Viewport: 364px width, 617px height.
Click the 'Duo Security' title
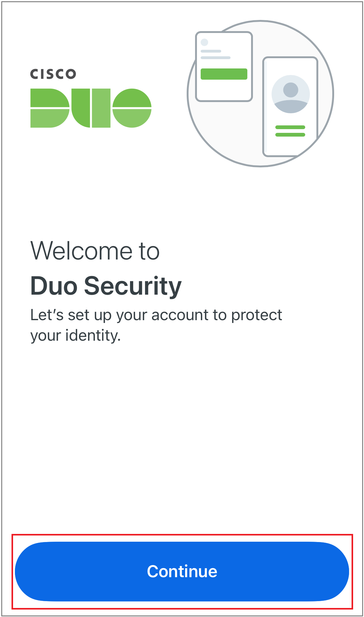[106, 286]
